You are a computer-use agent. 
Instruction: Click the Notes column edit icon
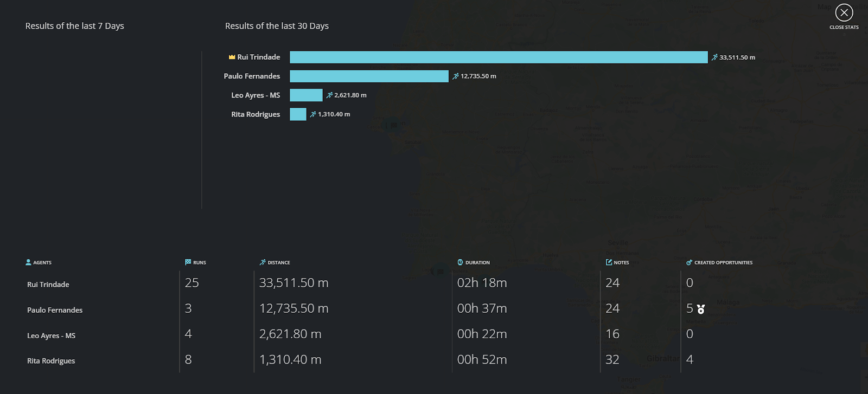(609, 262)
